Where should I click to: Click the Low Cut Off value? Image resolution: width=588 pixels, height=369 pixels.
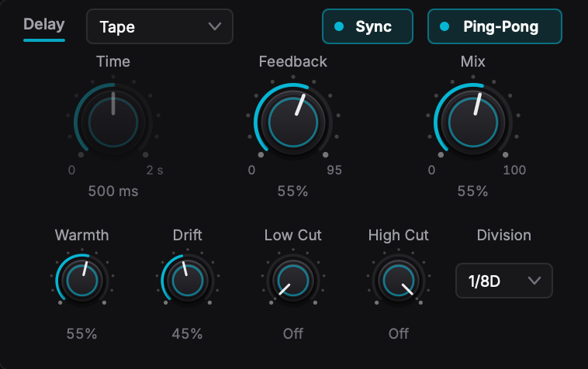[293, 333]
